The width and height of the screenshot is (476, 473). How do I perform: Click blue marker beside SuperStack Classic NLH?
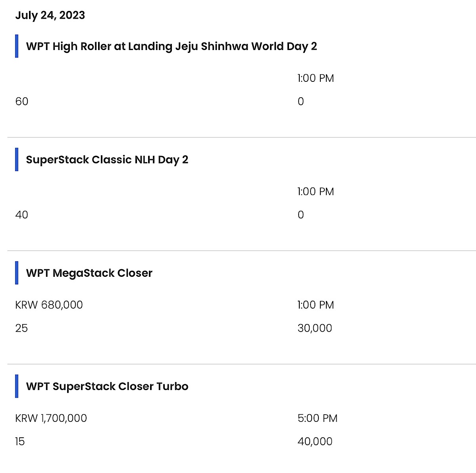pyautogui.click(x=17, y=160)
